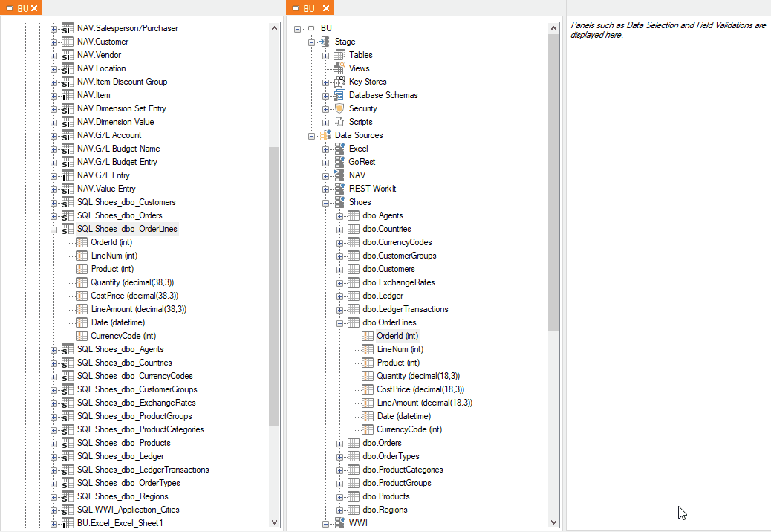Expand the SQL.Shoes_dbo_Customers node
The width and height of the screenshot is (771, 532).
pyautogui.click(x=53, y=203)
